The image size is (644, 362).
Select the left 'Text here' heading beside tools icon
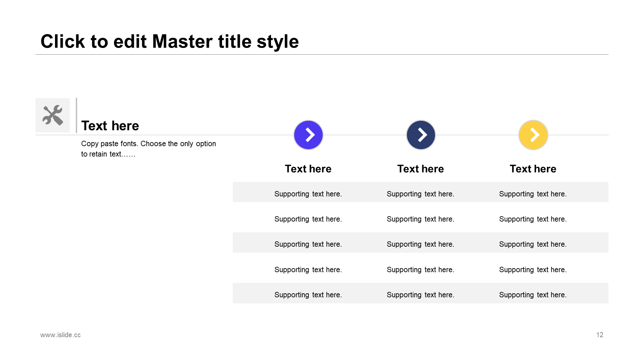click(x=110, y=126)
